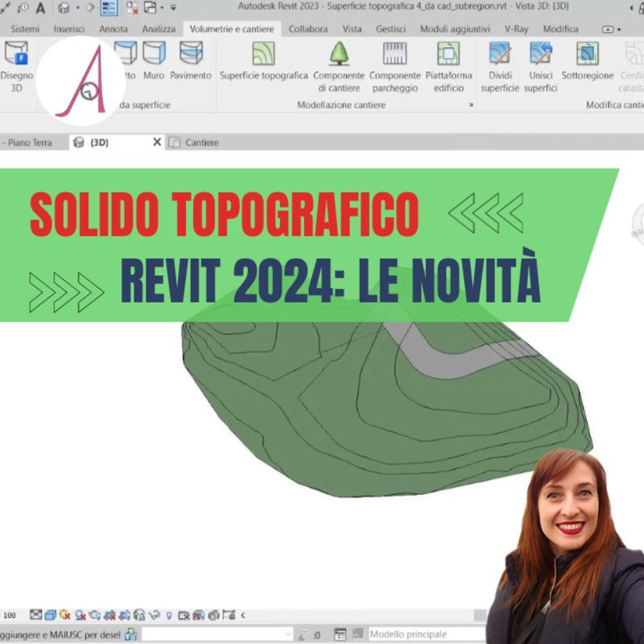Click the editable-only selection filter icon showing :0
This screenshot has height=644, width=644.
pos(310,634)
